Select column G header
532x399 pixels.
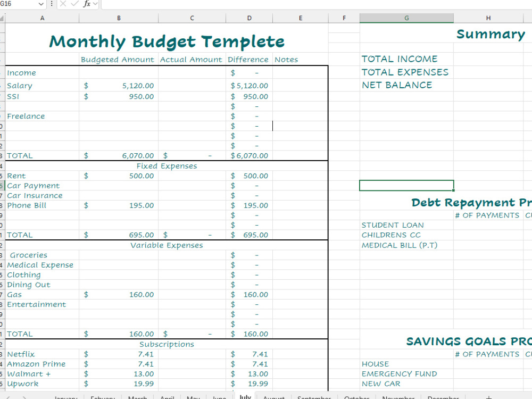pos(406,18)
